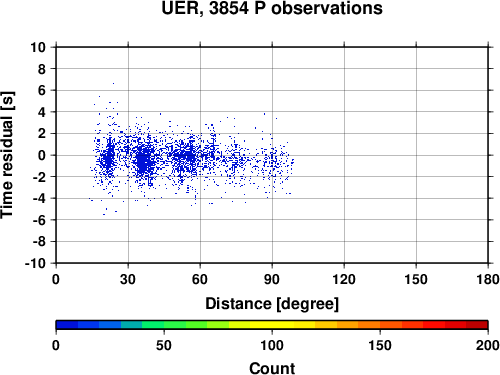Click the x-axis tick label 30
This screenshot has height=375, width=500.
[x=128, y=279]
